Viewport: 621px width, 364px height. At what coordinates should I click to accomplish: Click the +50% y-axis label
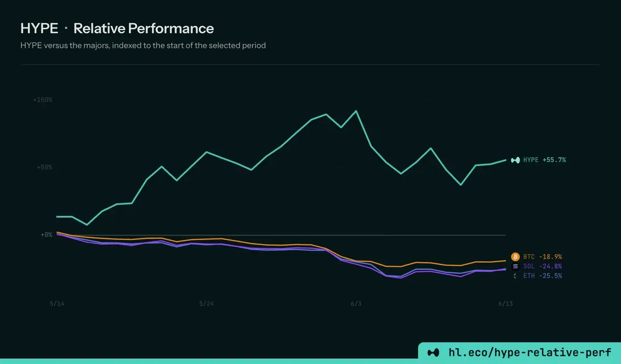(x=45, y=168)
